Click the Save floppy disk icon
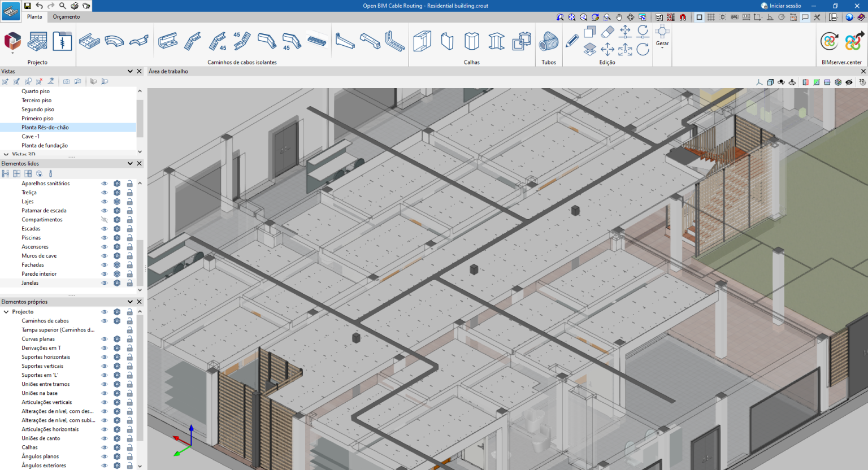Viewport: 868px width, 470px height. (27, 6)
